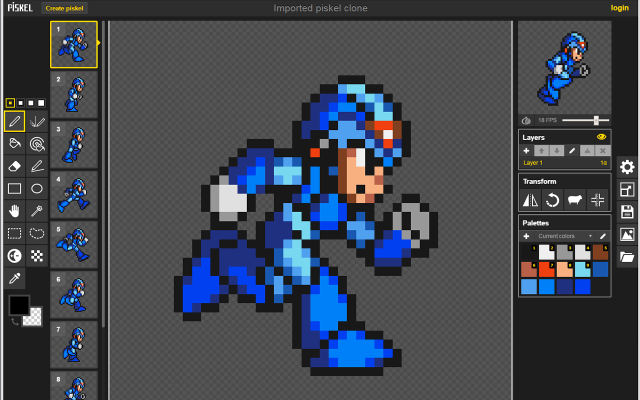This screenshot has width=640, height=400.
Task: Adjust the FPS slider handle
Action: [x=596, y=120]
